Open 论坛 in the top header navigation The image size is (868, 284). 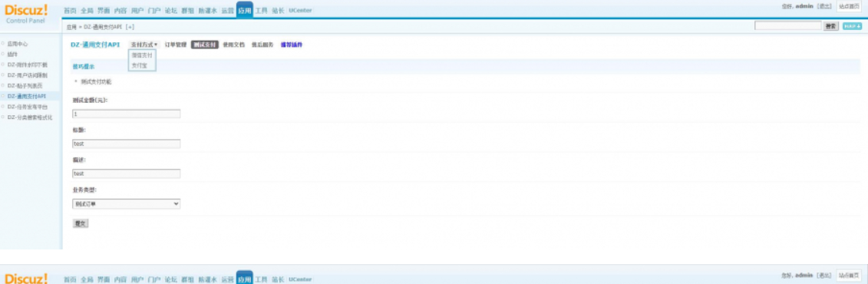pos(170,11)
